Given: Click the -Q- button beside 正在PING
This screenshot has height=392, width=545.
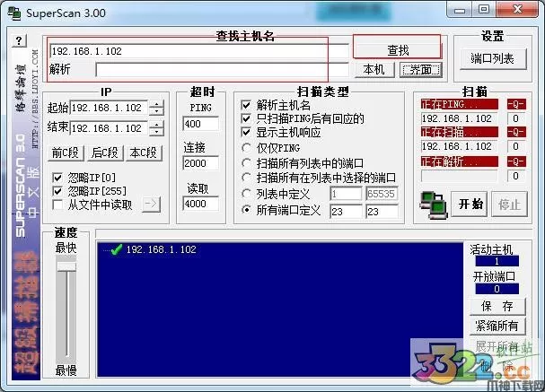Looking at the screenshot, I should (x=515, y=104).
